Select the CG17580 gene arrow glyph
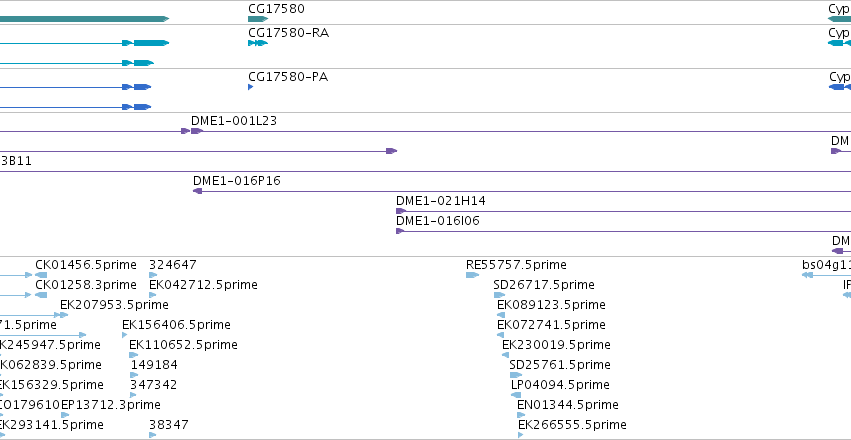Screen dimensions: 851x440 click(x=258, y=19)
